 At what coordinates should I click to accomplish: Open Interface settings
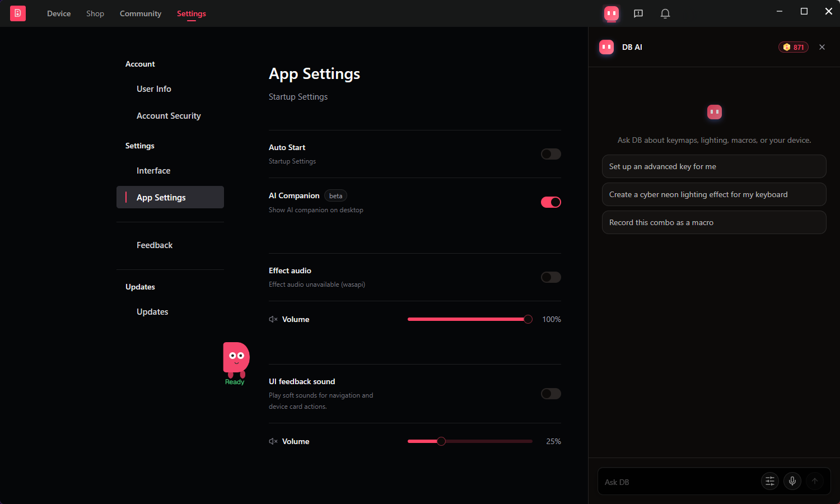tap(170, 171)
